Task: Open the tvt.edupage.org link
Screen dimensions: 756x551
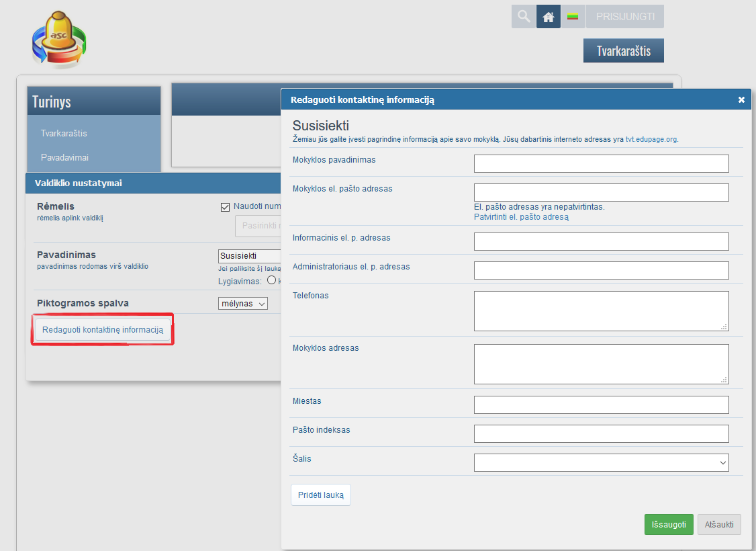Action: [x=651, y=139]
